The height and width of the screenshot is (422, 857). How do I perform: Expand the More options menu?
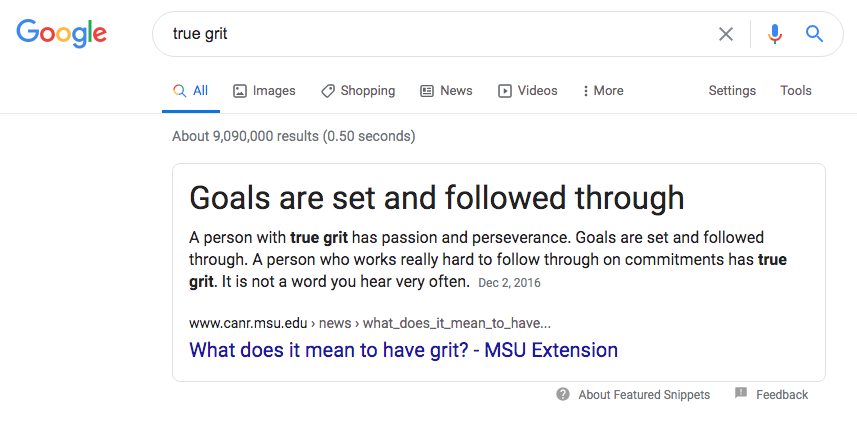coord(603,91)
